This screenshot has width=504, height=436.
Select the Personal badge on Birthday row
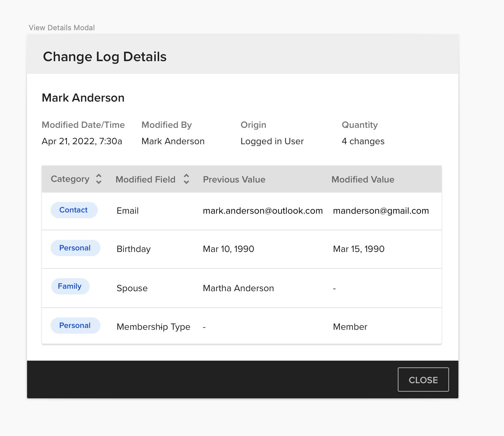(x=75, y=248)
